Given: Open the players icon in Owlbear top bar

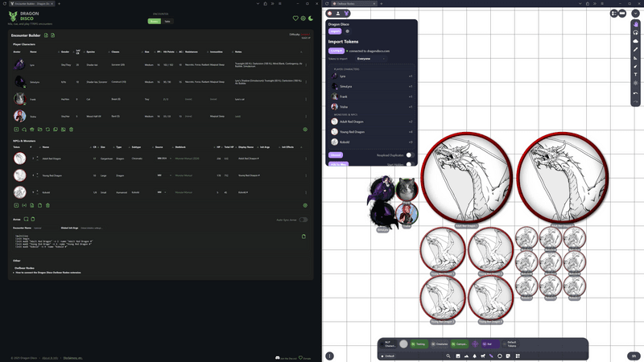Looking at the screenshot, I should click(x=338, y=14).
